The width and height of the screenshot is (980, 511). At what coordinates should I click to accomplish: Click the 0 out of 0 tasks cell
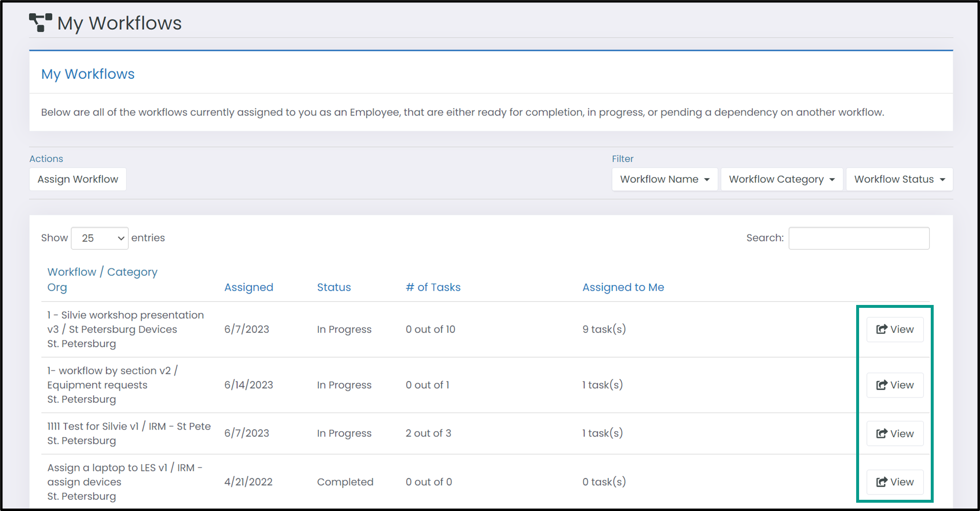tap(429, 482)
